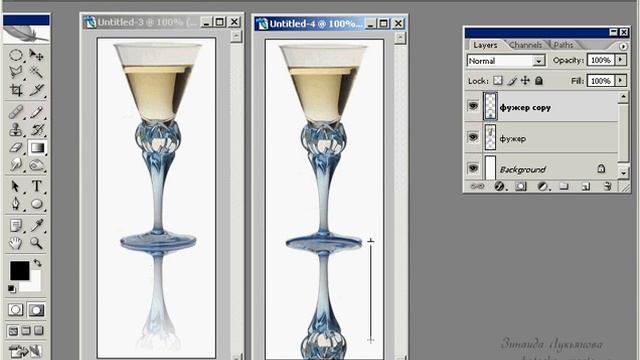The width and height of the screenshot is (640, 360).
Task: Open the Layers palette options menu
Action: click(623, 46)
